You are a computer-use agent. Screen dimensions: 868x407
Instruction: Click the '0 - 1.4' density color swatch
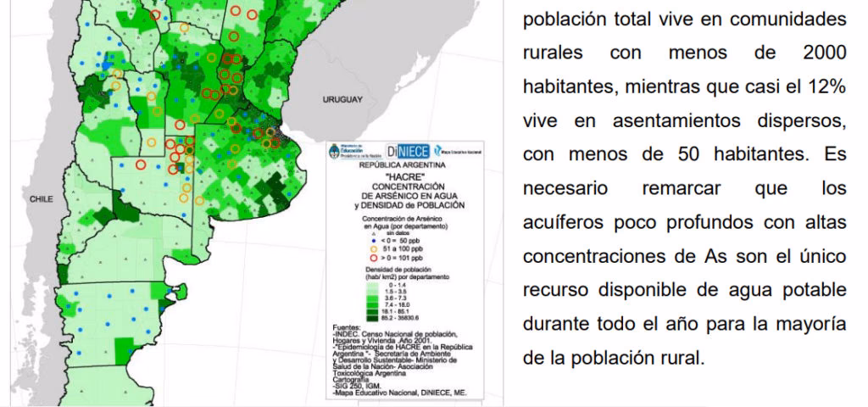(x=373, y=285)
